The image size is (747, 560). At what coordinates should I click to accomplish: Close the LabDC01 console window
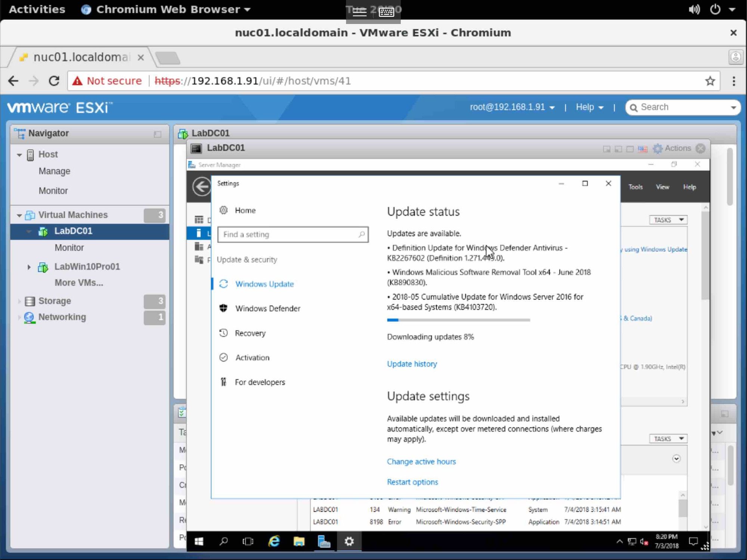pos(701,148)
